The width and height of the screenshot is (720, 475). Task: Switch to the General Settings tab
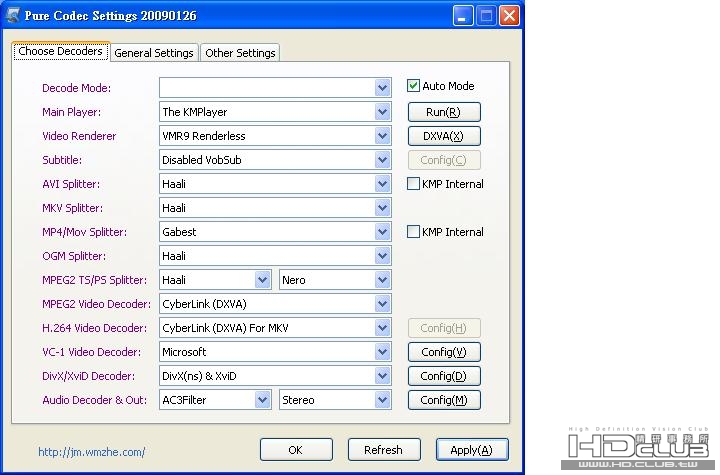154,53
